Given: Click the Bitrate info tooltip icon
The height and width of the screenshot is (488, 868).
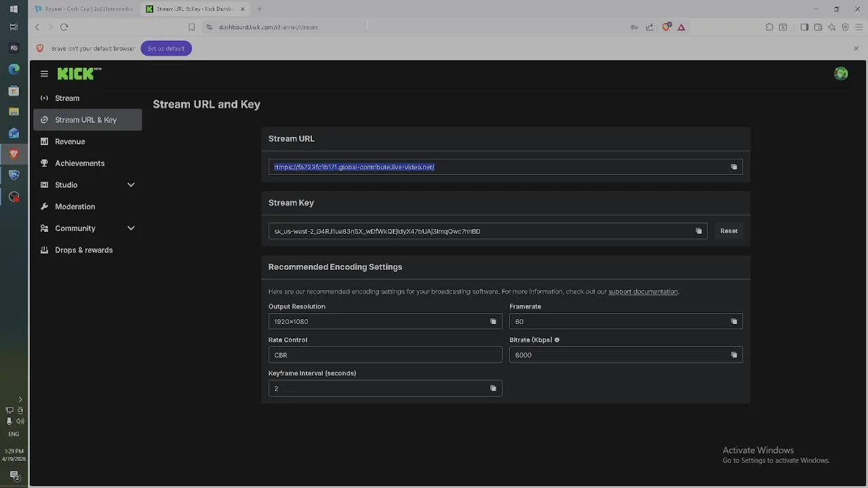Looking at the screenshot, I should pos(557,340).
